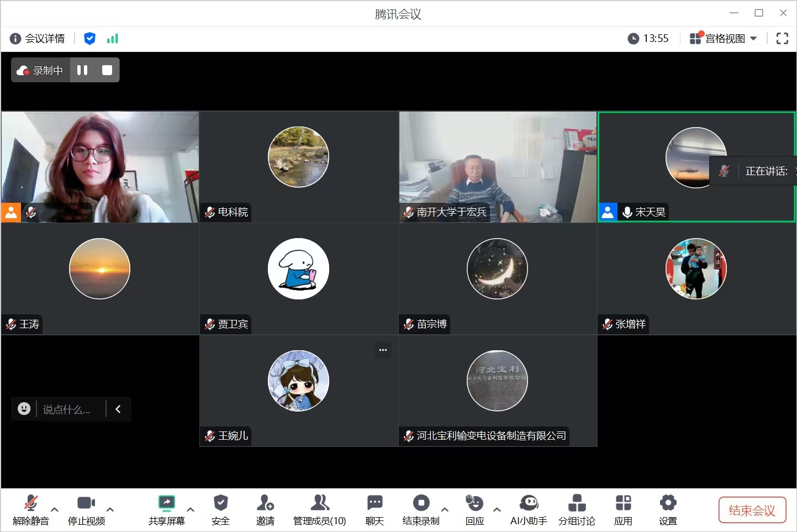
Task: Click the network signal strength icon
Action: [113, 39]
